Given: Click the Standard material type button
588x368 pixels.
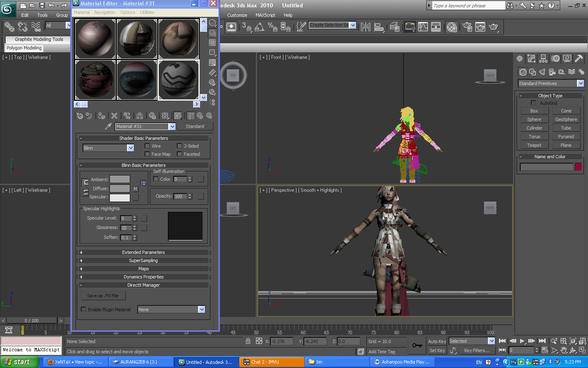Looking at the screenshot, I should (195, 126).
